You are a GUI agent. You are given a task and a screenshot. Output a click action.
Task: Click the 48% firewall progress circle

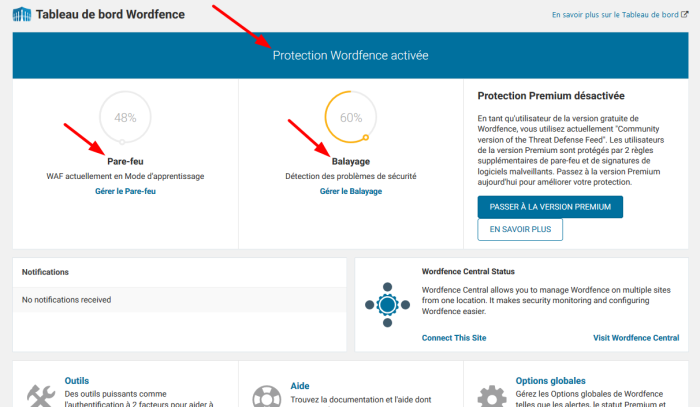point(125,117)
